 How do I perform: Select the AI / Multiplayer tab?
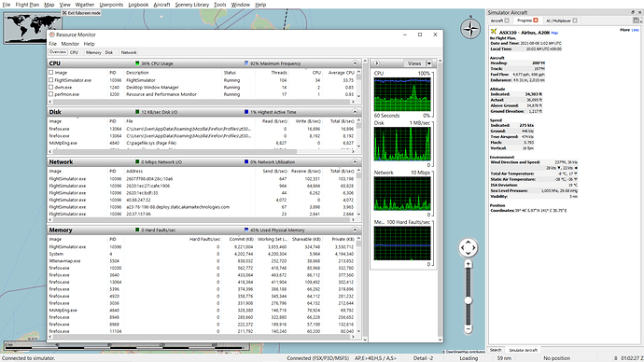pyautogui.click(x=561, y=21)
